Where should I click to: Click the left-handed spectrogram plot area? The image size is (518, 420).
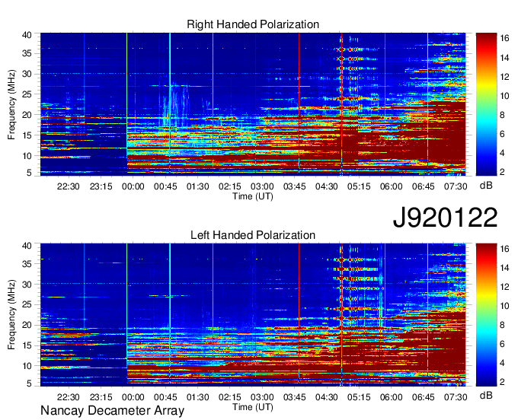[253, 315]
